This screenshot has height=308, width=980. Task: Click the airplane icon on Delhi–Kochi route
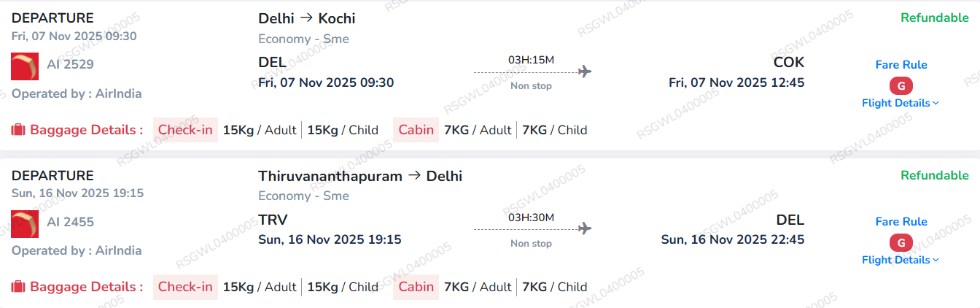point(584,72)
